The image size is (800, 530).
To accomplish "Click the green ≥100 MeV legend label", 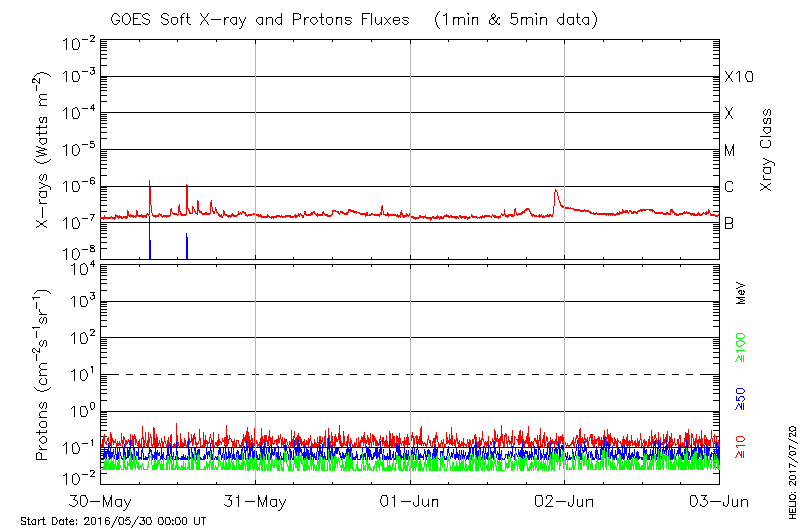I will pos(741,350).
